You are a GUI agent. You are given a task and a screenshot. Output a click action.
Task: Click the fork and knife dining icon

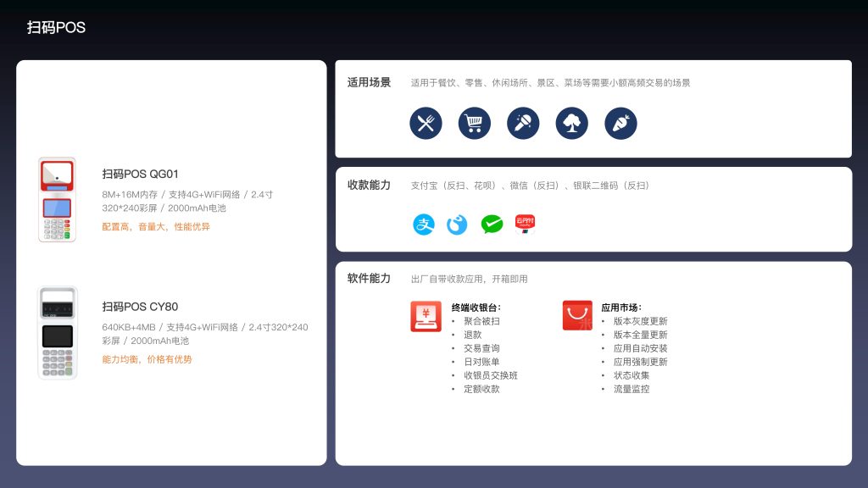[426, 123]
